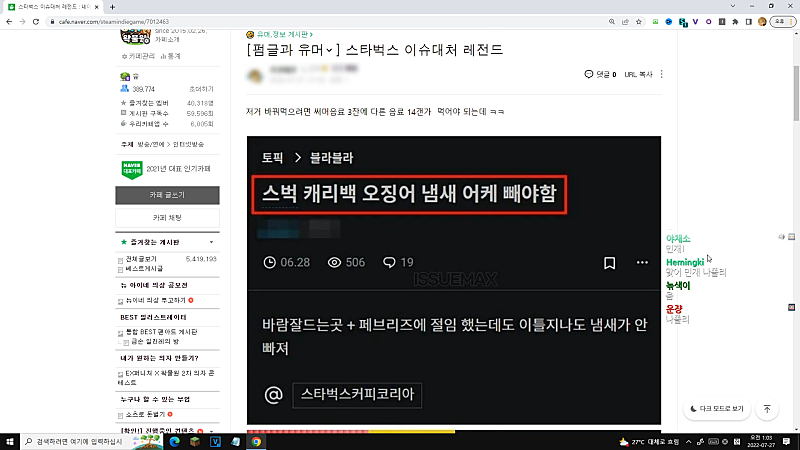
Task: Switch to Chrome in the taskbar
Action: (x=256, y=442)
